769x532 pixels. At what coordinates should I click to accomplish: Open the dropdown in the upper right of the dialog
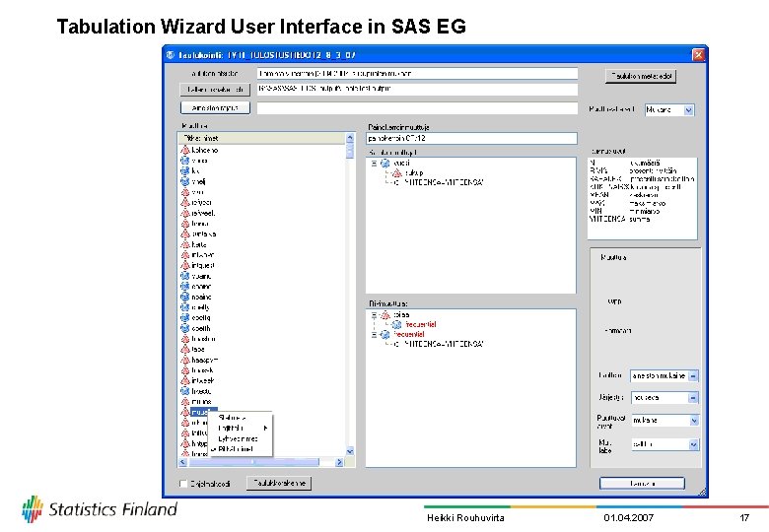(688, 110)
